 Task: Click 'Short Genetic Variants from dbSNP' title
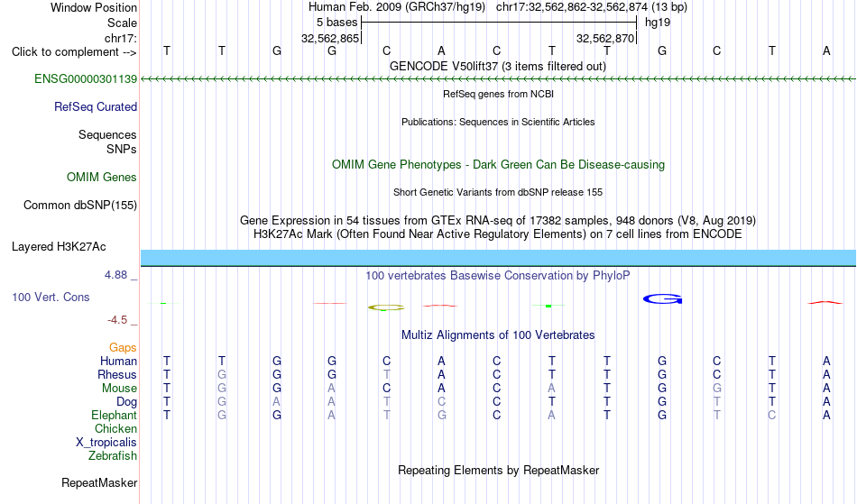tap(498, 193)
